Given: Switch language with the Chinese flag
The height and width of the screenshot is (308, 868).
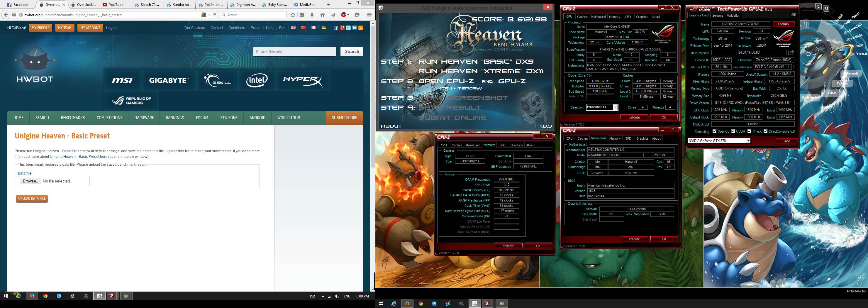Looking at the screenshot, I should [303, 28].
